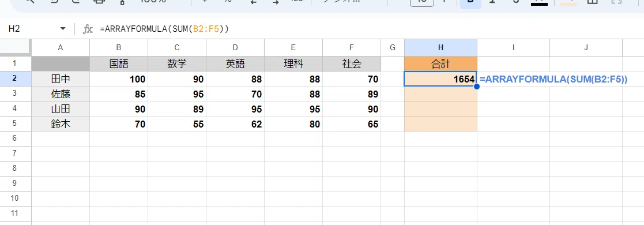Select column A header

point(61,48)
